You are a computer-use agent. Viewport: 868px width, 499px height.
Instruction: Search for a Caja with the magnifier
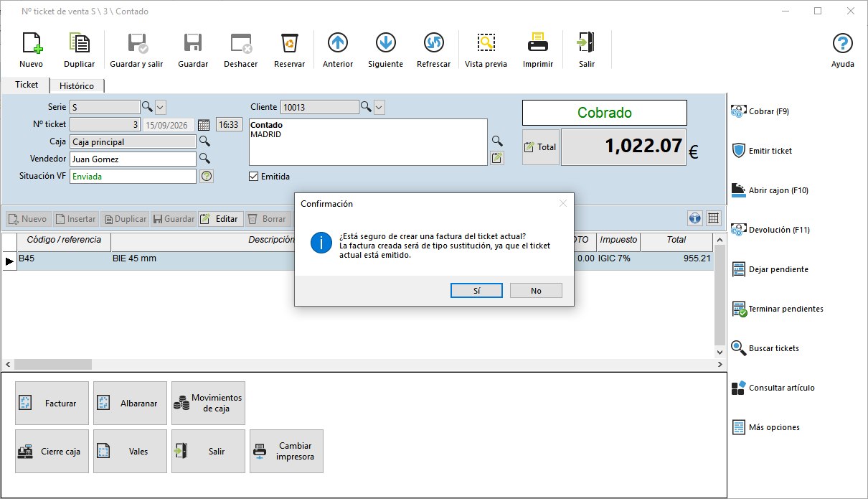point(204,141)
